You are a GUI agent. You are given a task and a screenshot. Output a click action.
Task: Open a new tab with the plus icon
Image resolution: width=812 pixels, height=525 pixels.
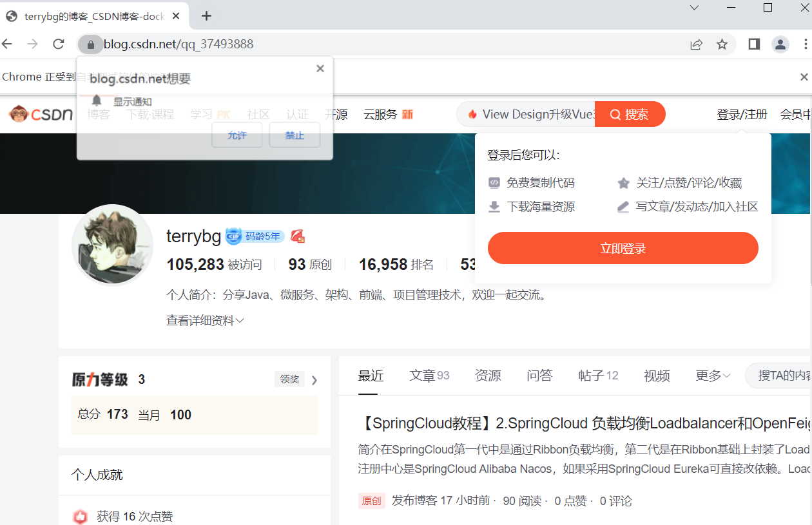[x=206, y=16]
